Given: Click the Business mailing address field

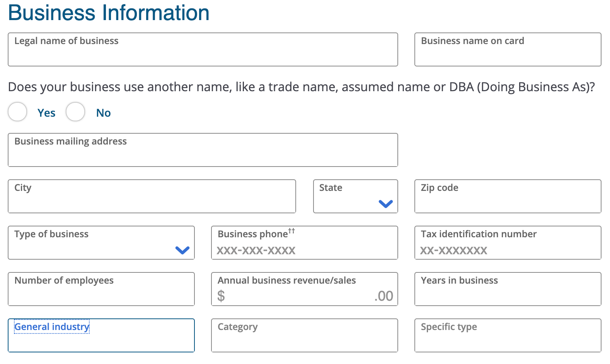Looking at the screenshot, I should point(203,150).
